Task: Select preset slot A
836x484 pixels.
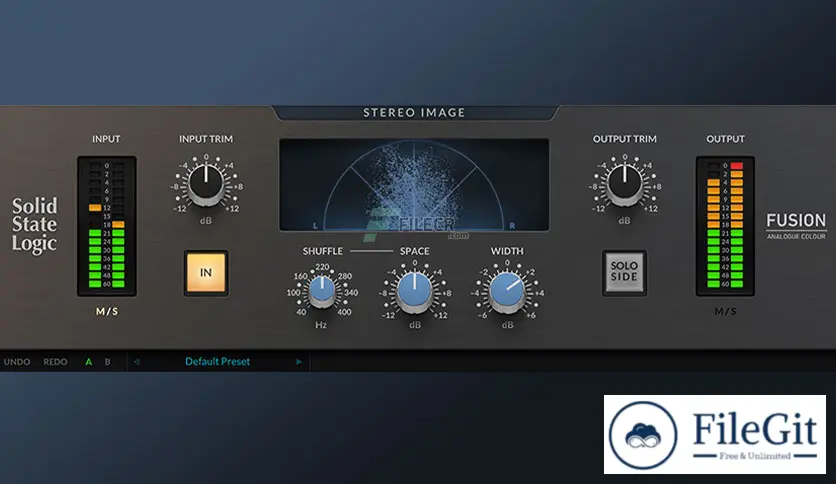Action: [x=89, y=362]
